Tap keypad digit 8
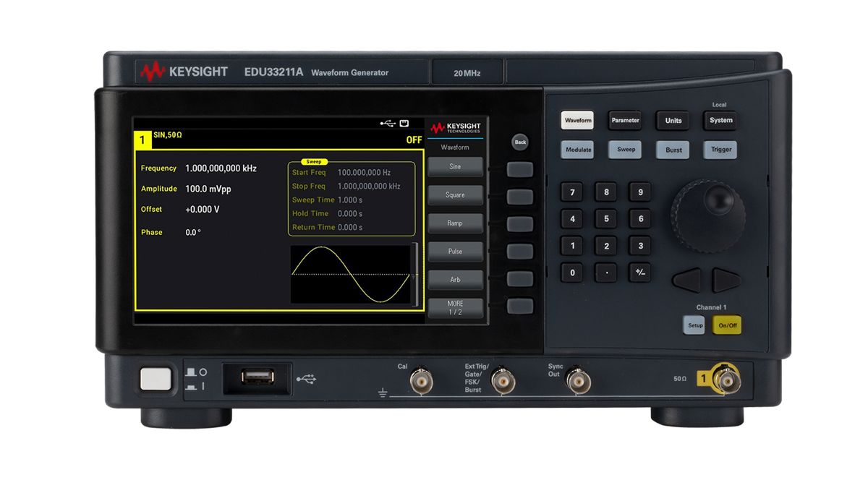The width and height of the screenshot is (868, 488). pyautogui.click(x=606, y=192)
